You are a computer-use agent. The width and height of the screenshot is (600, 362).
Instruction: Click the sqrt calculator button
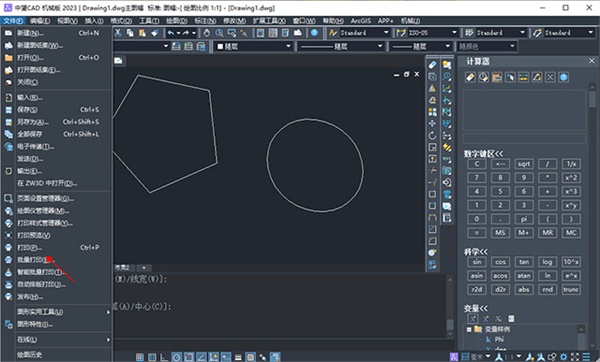[x=524, y=164]
